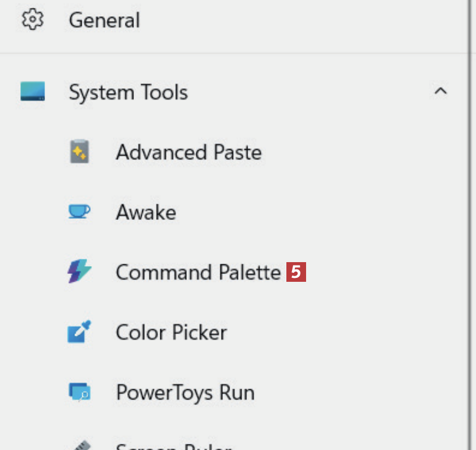Select the Screen Ruler entry text
The height and width of the screenshot is (450, 476).
173,447
